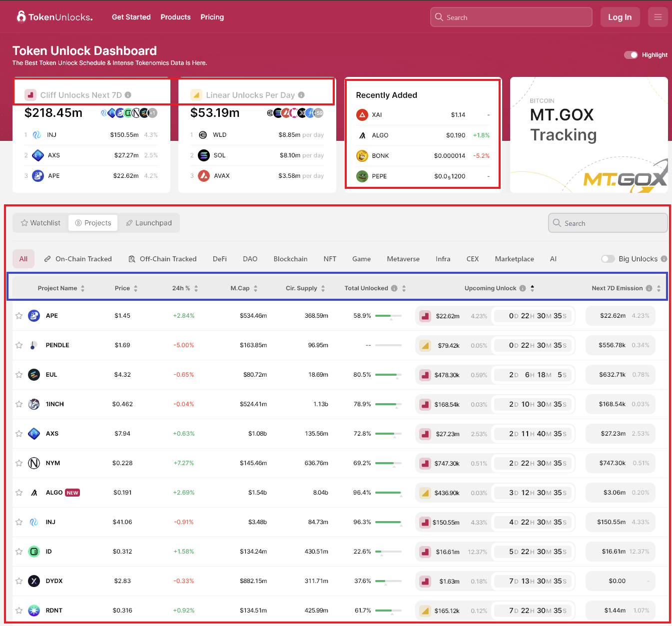Sort by Next 7D Emission arrows

click(x=659, y=288)
